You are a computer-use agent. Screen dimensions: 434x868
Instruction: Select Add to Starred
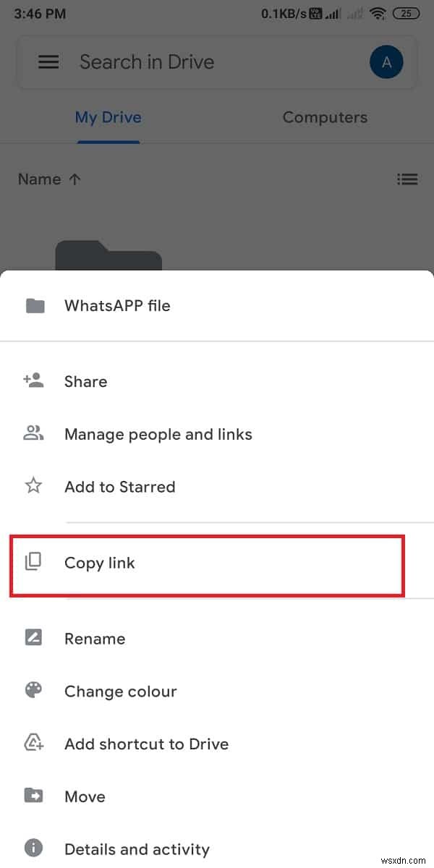[120, 486]
